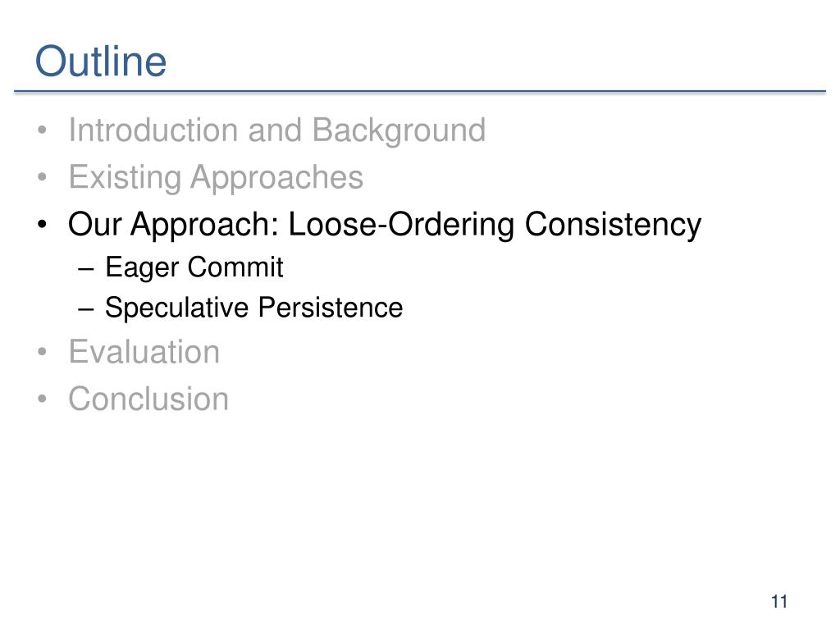Click the Outline slide title

click(101, 61)
